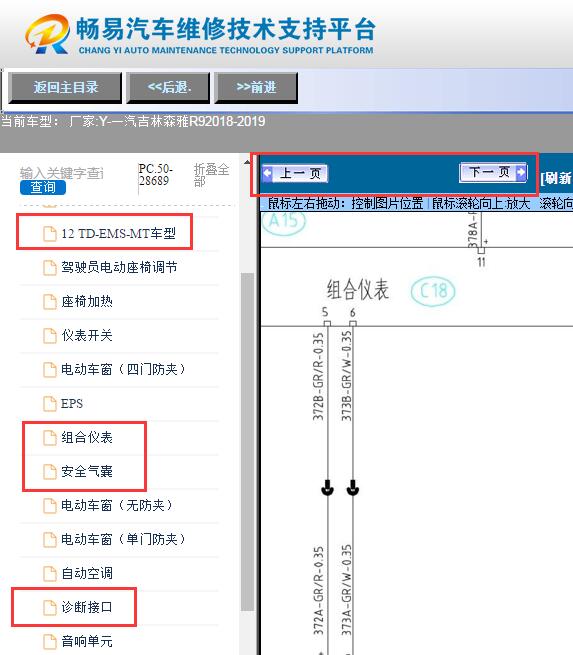Open 驾驶员电动座椅调节 diagram entry

tap(119, 267)
